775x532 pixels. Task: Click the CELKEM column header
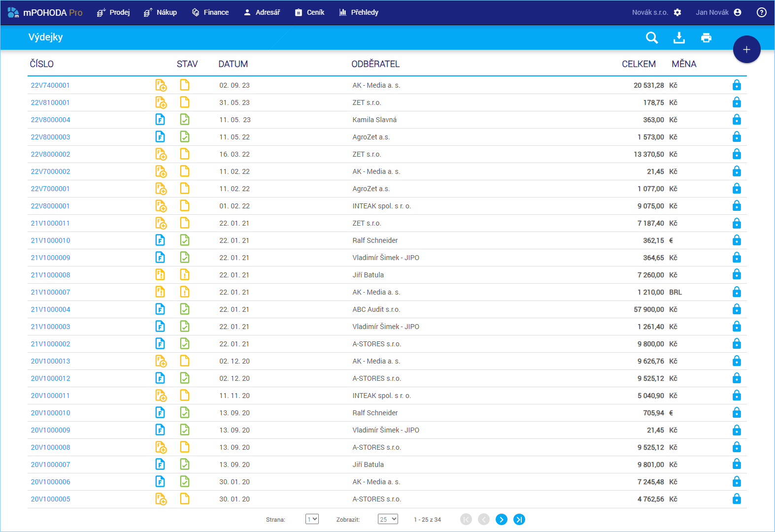pyautogui.click(x=639, y=64)
